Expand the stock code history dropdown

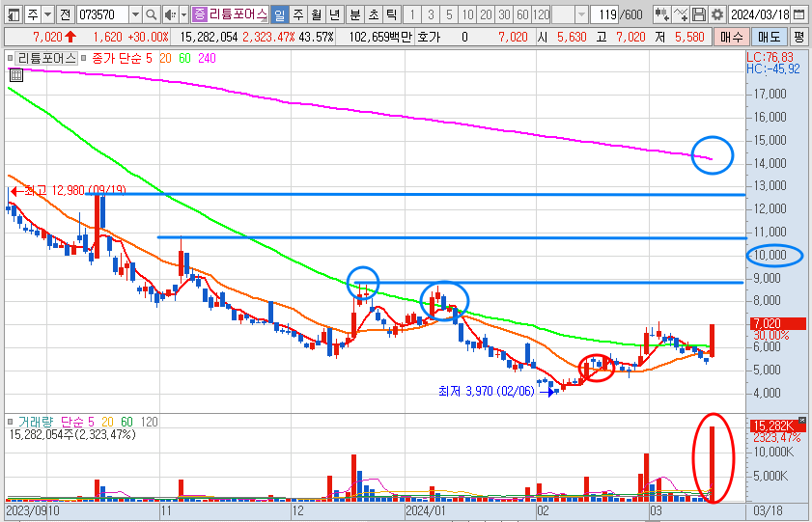(x=135, y=14)
